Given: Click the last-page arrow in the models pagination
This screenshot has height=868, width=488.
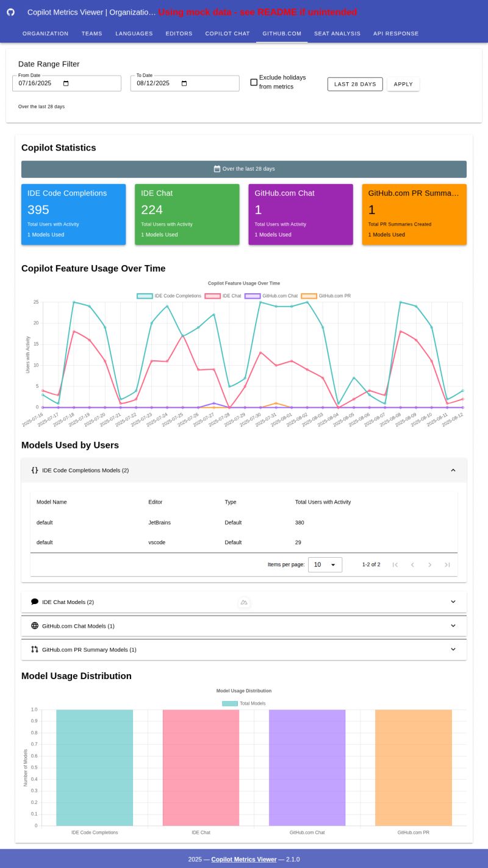Looking at the screenshot, I should [x=448, y=564].
